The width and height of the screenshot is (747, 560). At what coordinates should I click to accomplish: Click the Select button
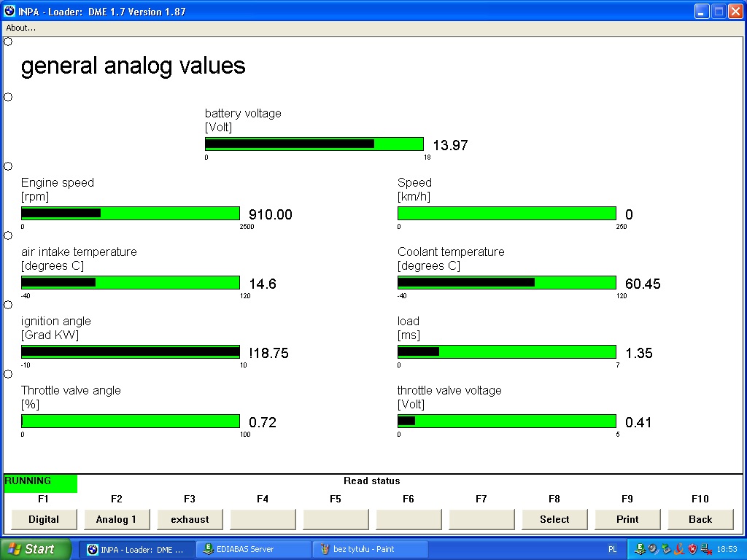(554, 519)
